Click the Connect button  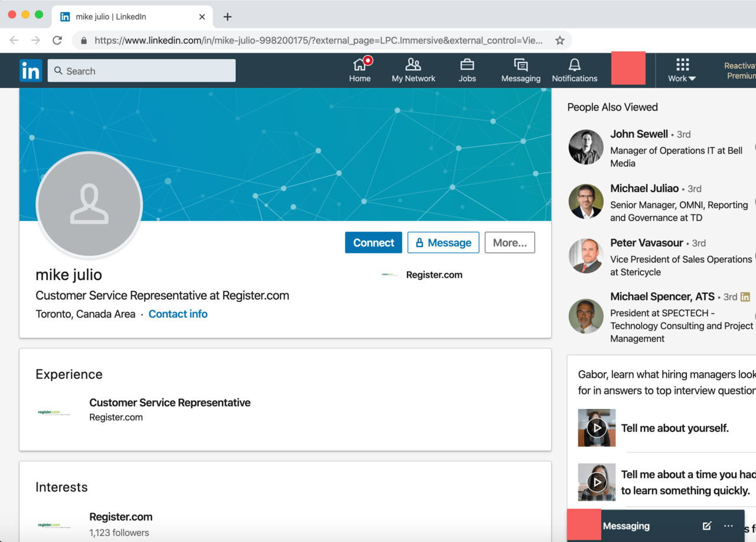point(373,242)
